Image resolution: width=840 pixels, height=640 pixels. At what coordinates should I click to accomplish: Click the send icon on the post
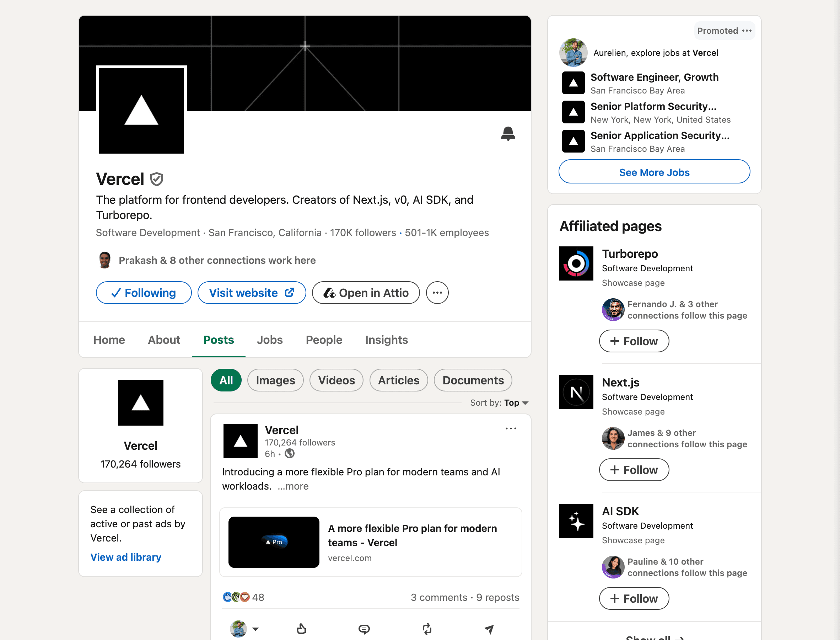coord(489,629)
